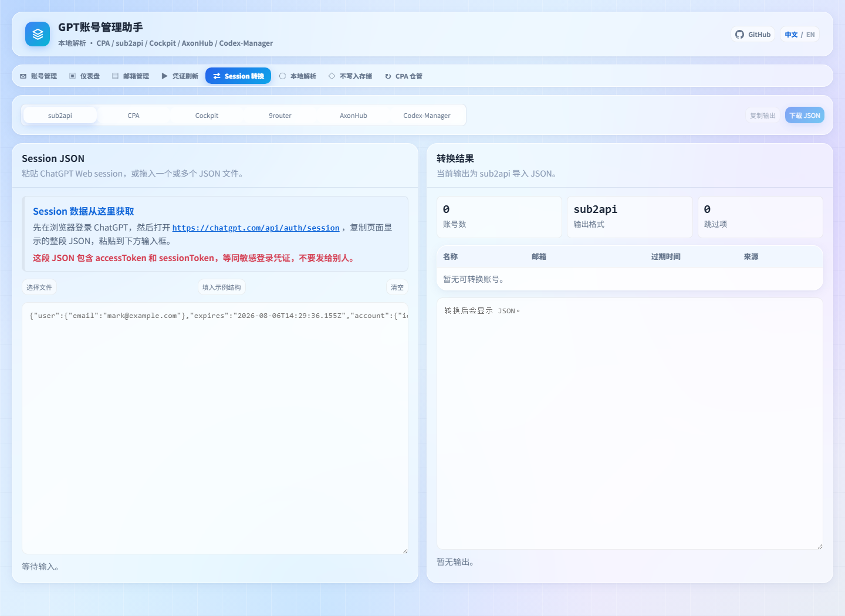Open the 凭证刷新 tab
The height and width of the screenshot is (616, 845).
click(180, 76)
